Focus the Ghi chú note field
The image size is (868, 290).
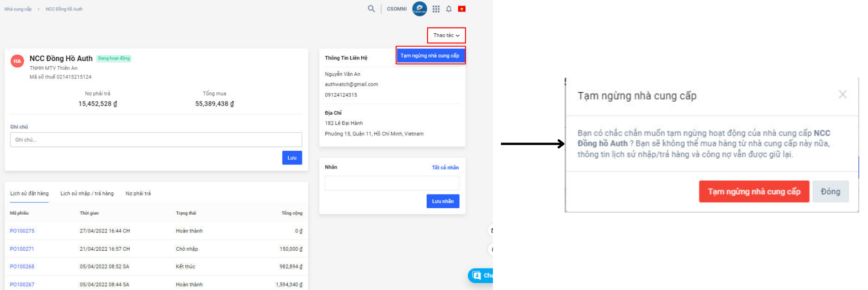pyautogui.click(x=156, y=140)
